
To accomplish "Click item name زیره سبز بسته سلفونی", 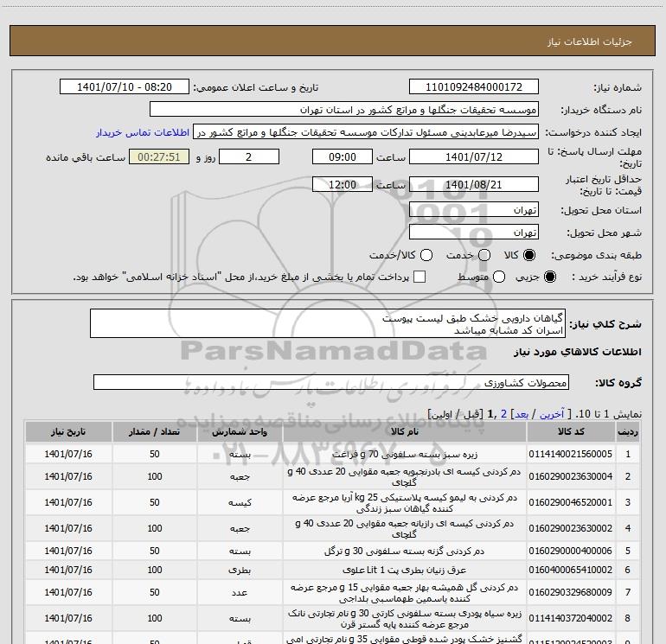I will pyautogui.click(x=405, y=454).
